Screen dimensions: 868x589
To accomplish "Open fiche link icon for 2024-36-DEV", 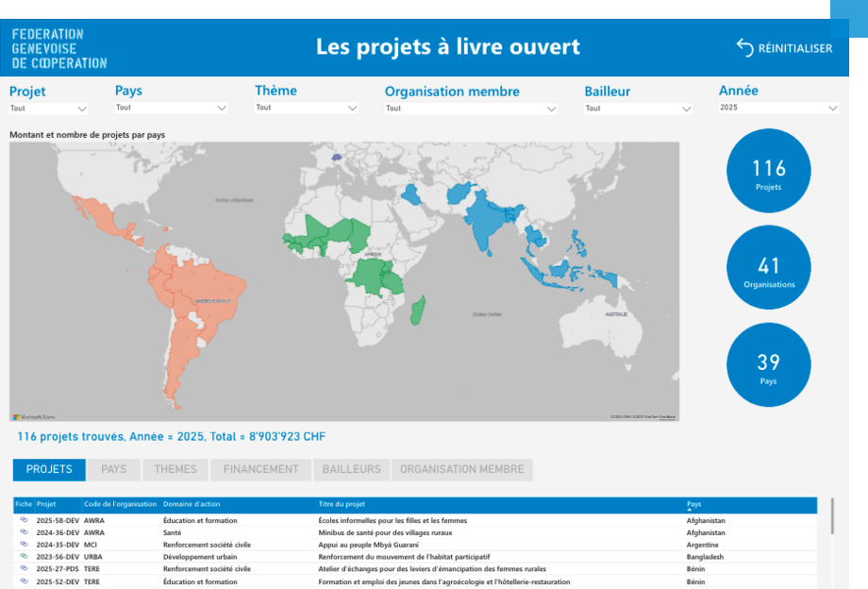I will pos(24,532).
